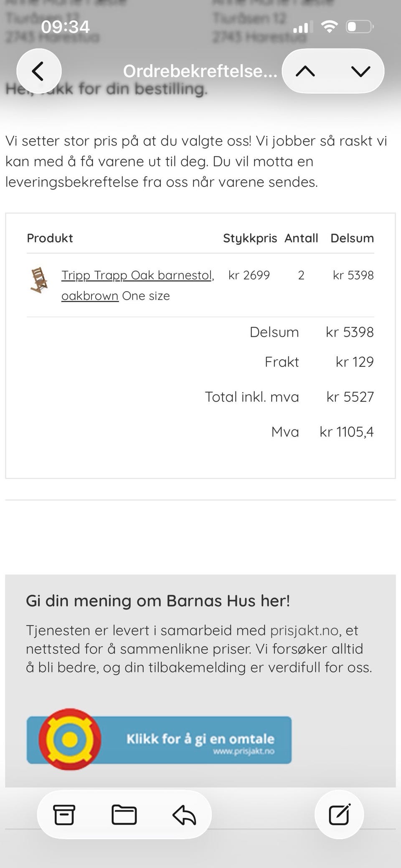Tap the prisjakt.no red-yellow logo

pos(70,739)
